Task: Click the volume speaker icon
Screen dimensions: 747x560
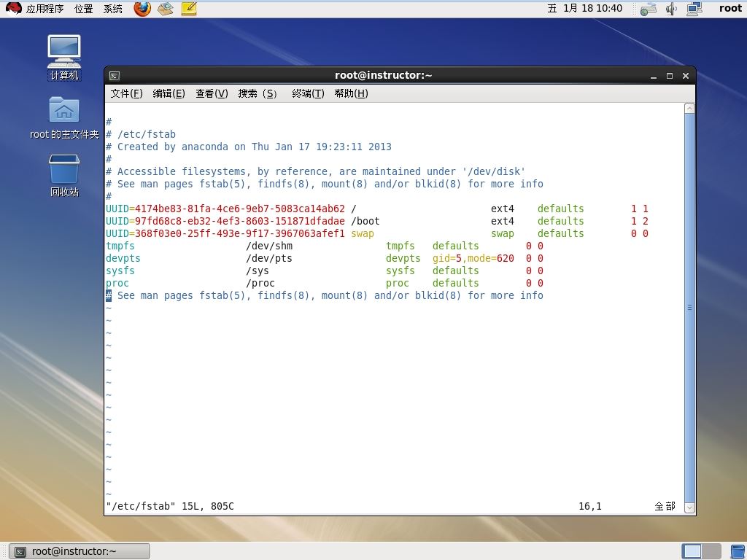Action: coord(671,8)
